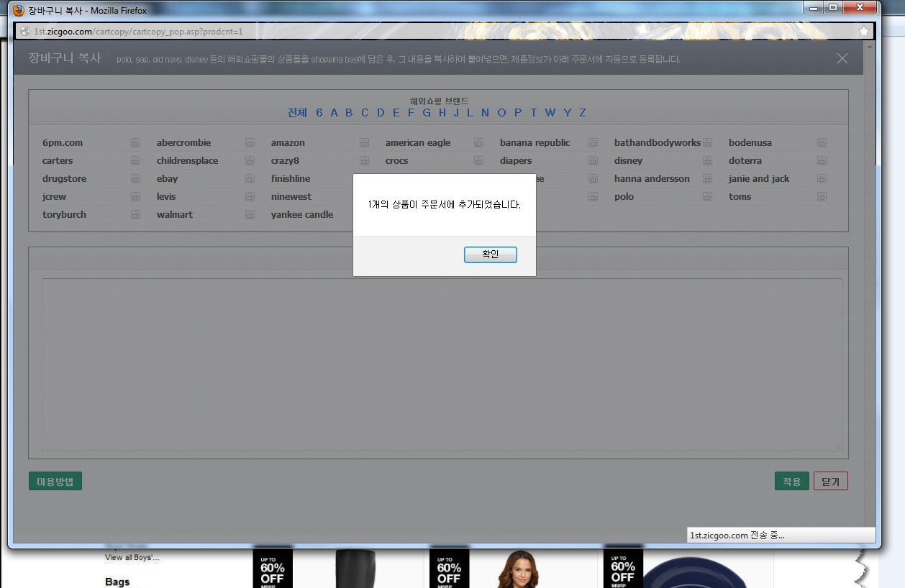905x588 pixels.
Task: Jump to brands starting with P
Action: pos(518,112)
